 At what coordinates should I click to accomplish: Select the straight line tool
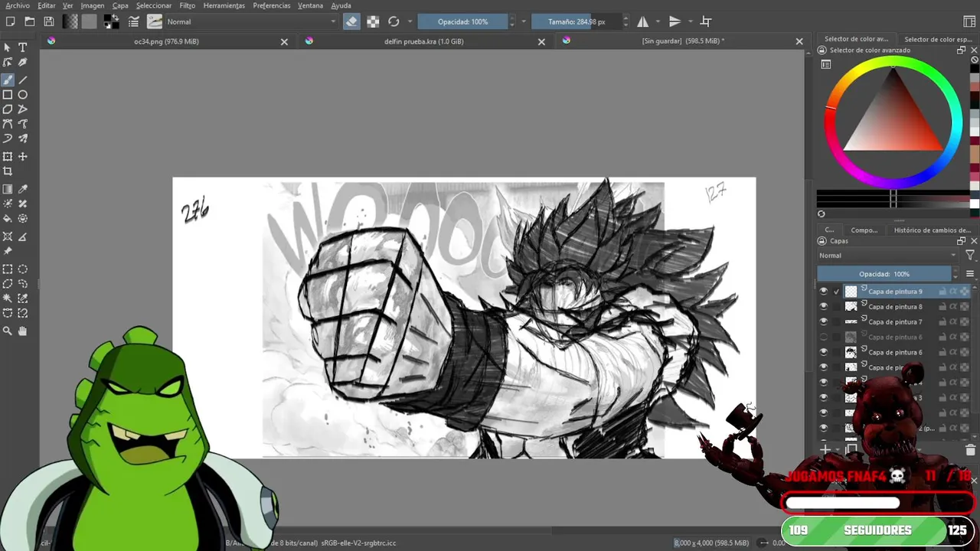pos(23,80)
